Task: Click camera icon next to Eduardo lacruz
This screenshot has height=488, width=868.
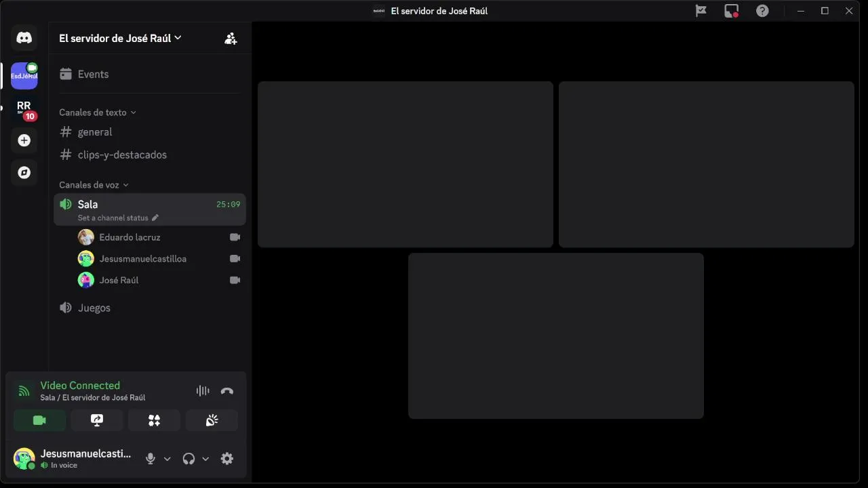Action: click(235, 237)
